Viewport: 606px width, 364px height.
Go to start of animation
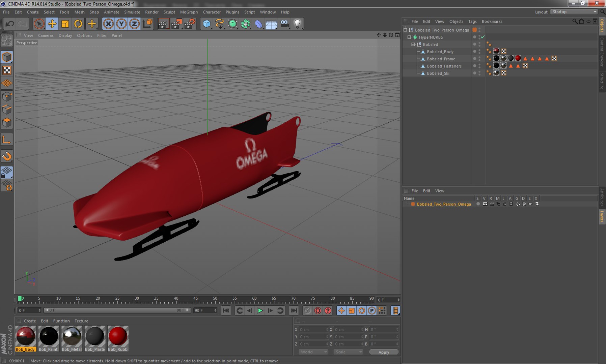[x=226, y=311]
